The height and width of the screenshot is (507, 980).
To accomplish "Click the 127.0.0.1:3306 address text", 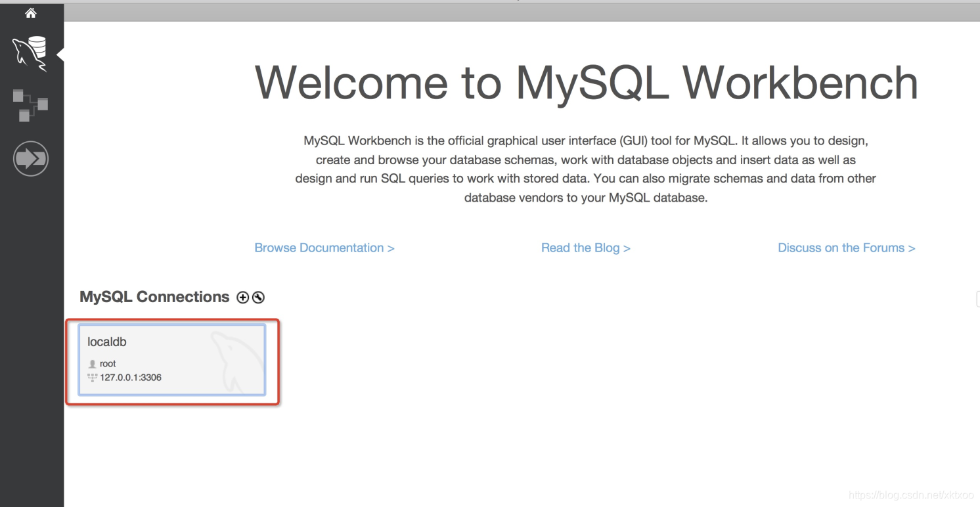I will [x=131, y=378].
